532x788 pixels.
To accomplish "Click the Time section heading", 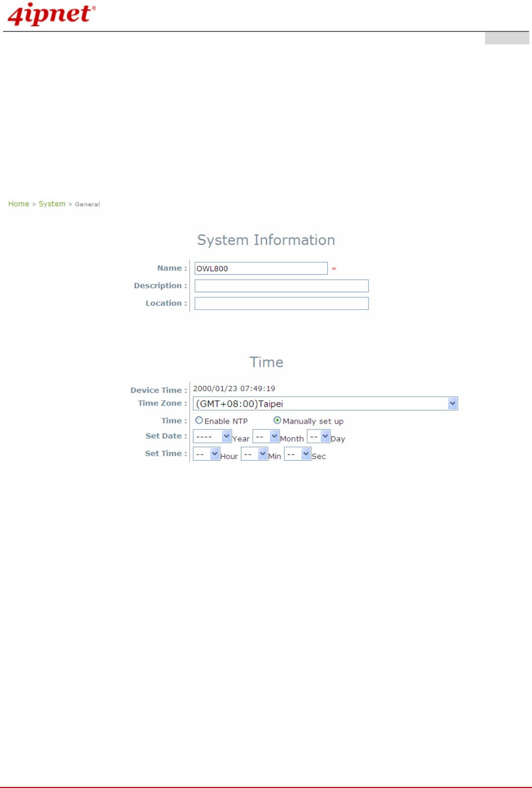I will click(x=266, y=362).
